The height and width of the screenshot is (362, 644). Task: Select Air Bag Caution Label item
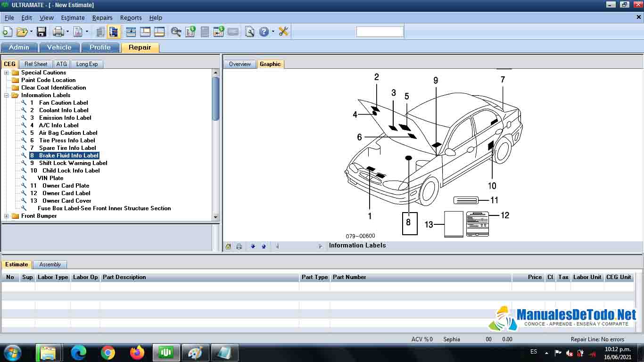coord(64,133)
